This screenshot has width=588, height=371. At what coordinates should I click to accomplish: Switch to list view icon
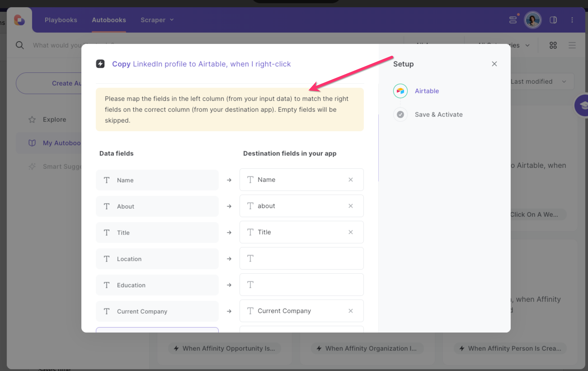572,45
